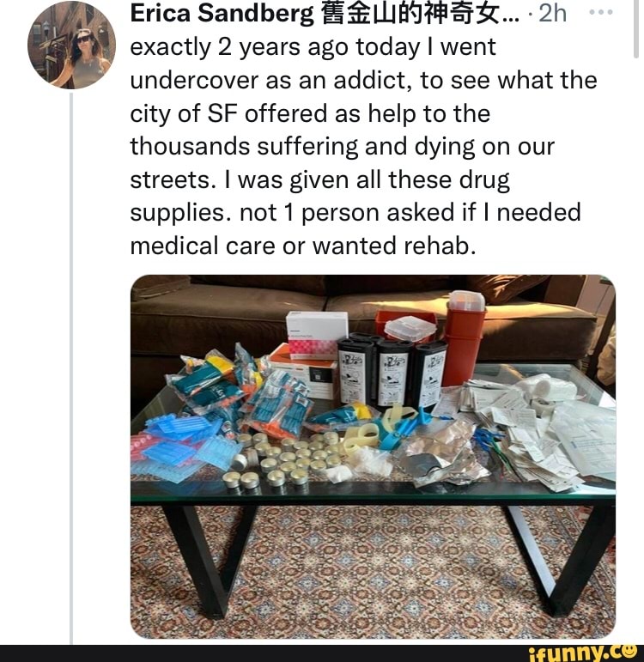The width and height of the screenshot is (644, 662).
Task: Click the 'medical care or wanted rehab' line
Action: point(303,246)
